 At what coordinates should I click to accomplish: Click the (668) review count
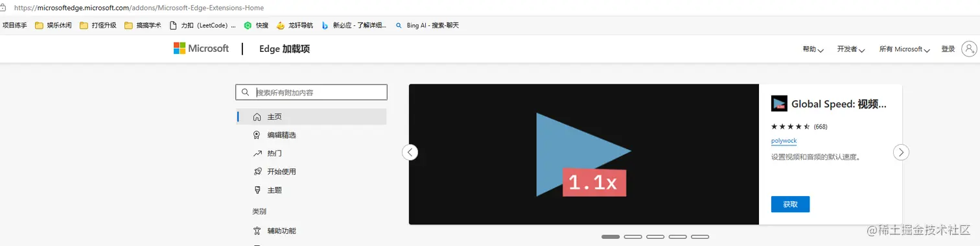coord(821,127)
